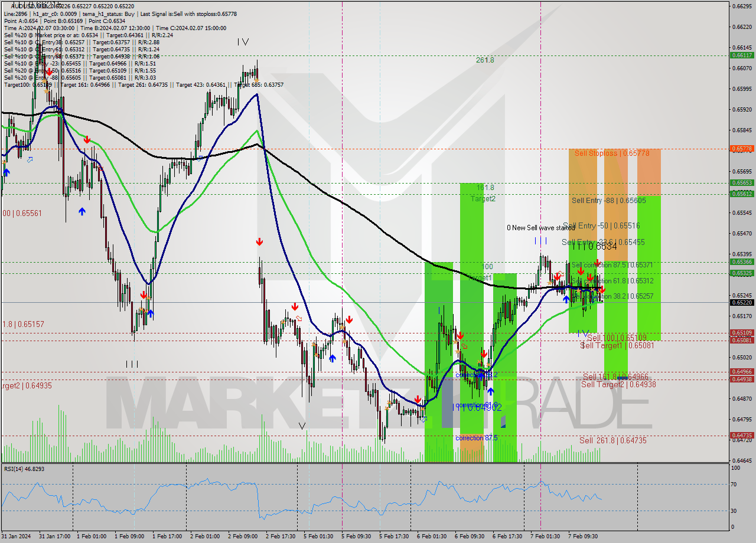756x543 pixels.
Task: Click the 'Sell 261.8 | 0.64735' label
Action: (612, 440)
